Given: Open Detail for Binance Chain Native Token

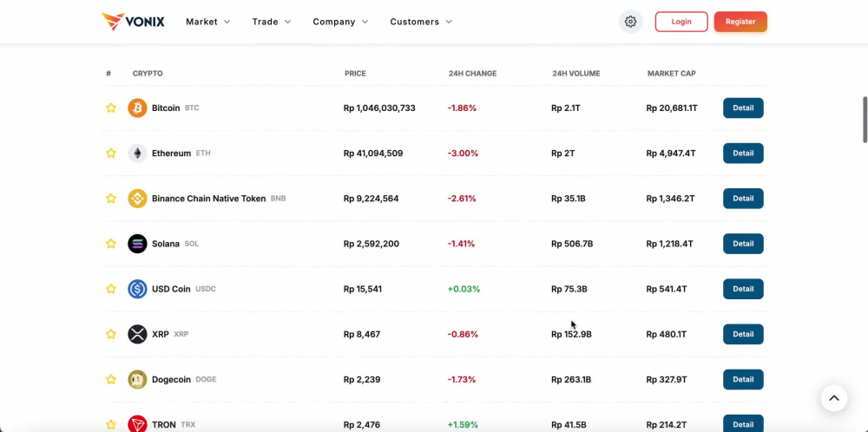Looking at the screenshot, I should (x=744, y=199).
